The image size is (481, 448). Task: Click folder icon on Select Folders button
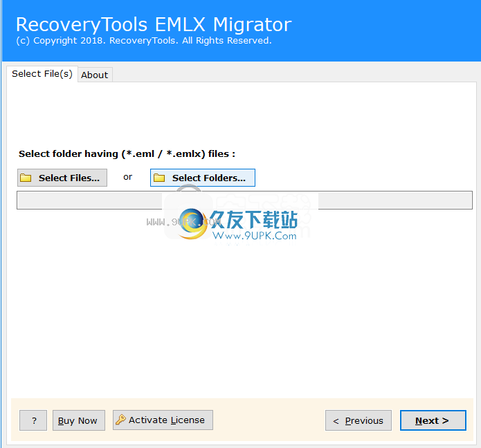click(159, 178)
